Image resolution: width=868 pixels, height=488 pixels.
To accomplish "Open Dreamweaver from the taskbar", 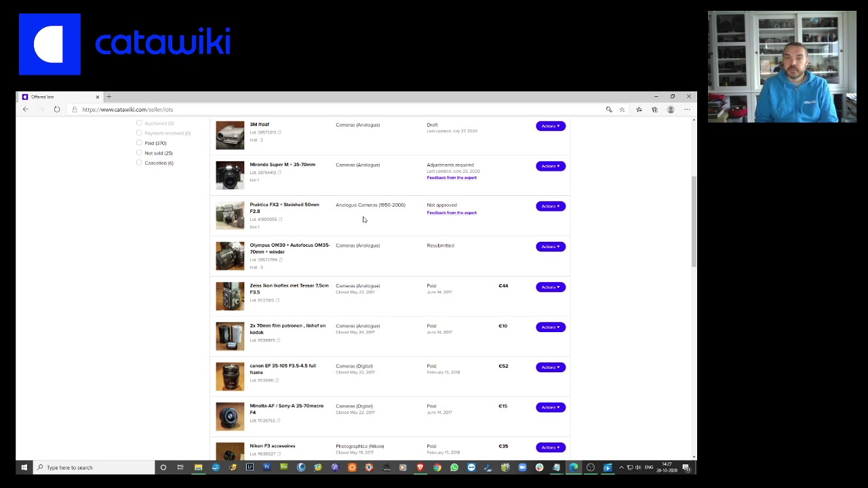I will [283, 467].
